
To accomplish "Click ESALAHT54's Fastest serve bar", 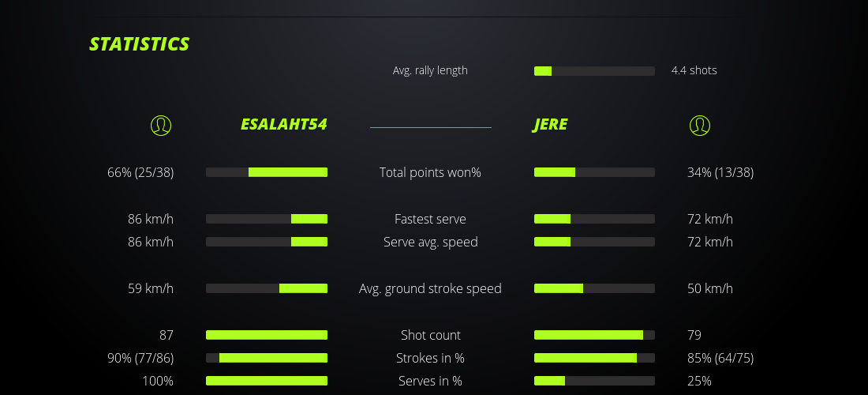I will pyautogui.click(x=267, y=219).
